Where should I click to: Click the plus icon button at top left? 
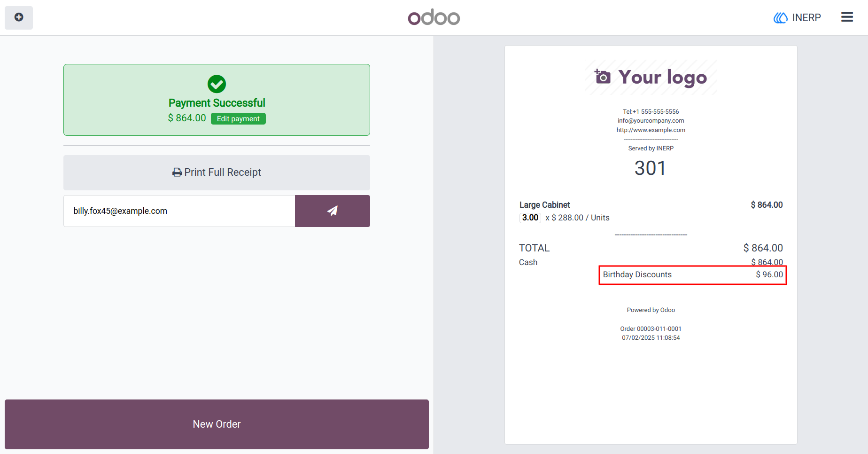click(x=19, y=17)
